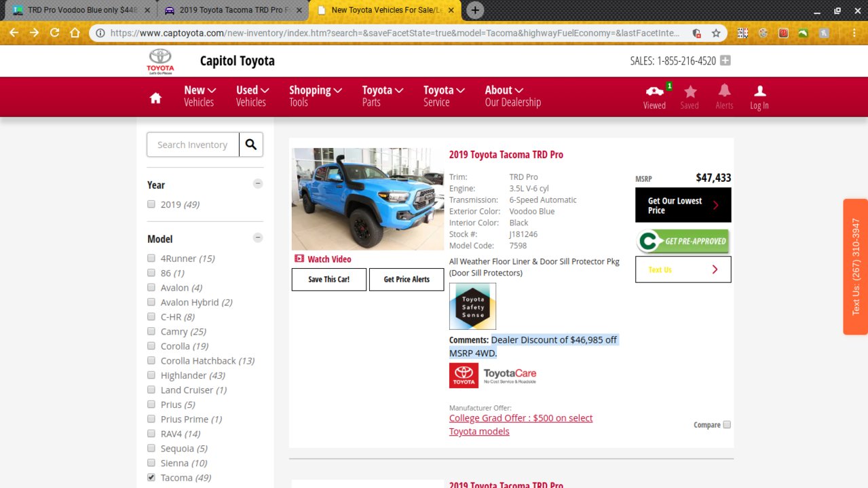
Task: Open the About Our Dealership dropdown
Action: point(512,96)
